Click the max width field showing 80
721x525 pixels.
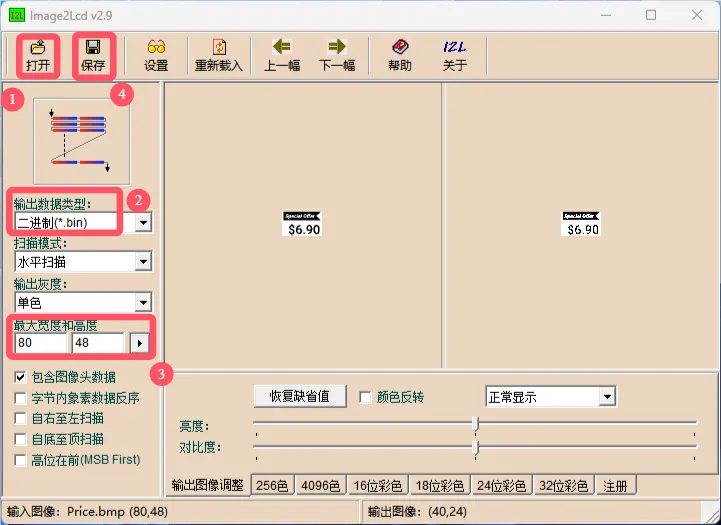tap(40, 343)
